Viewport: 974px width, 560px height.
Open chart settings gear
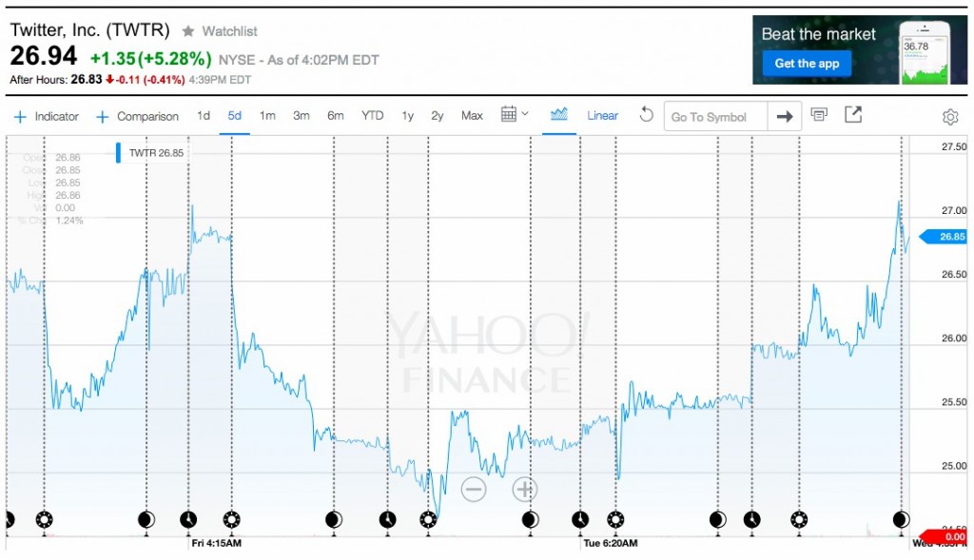coord(949,117)
